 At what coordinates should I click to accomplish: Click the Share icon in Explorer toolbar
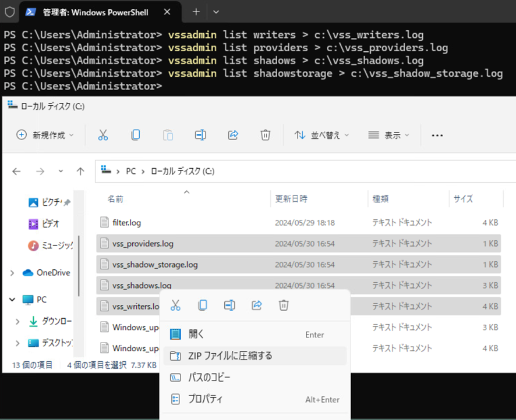tap(233, 135)
